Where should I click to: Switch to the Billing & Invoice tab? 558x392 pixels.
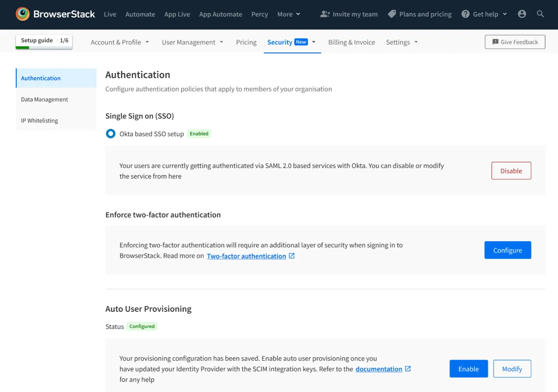[351, 42]
